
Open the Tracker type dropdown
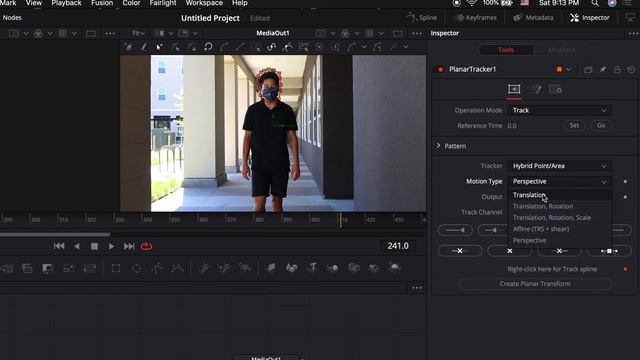tap(559, 166)
